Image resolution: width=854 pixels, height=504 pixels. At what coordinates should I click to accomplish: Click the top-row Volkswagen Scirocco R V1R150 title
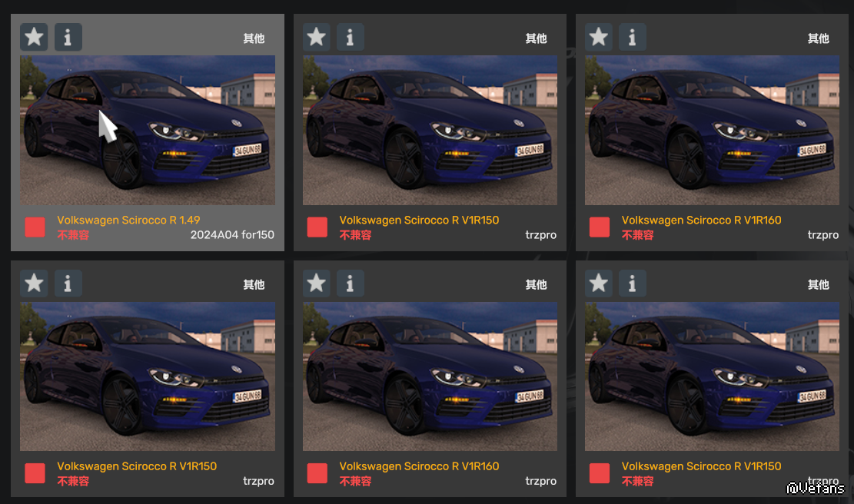[419, 220]
